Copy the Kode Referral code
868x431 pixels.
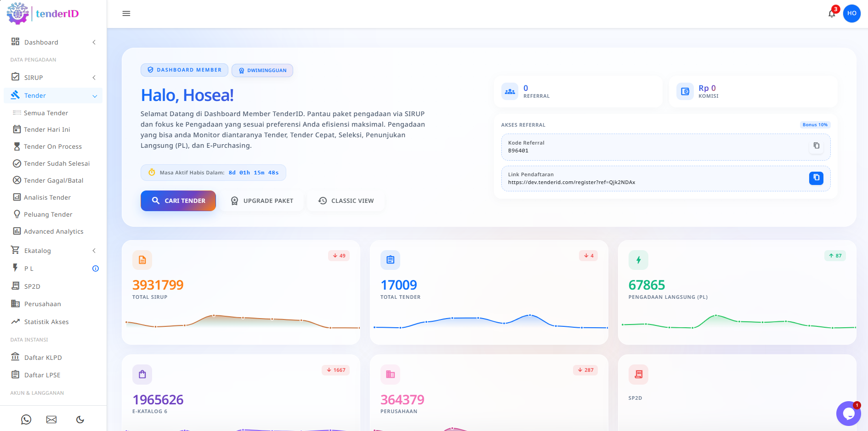tap(816, 146)
